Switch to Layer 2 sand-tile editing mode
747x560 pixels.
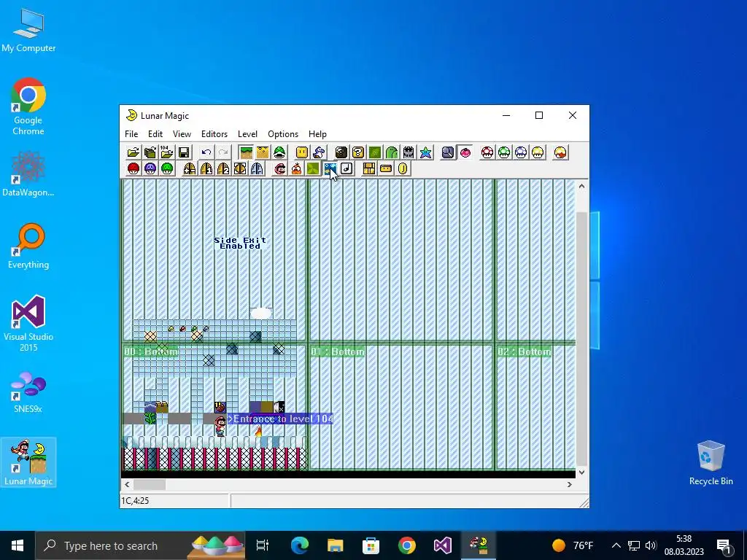pyautogui.click(x=263, y=152)
